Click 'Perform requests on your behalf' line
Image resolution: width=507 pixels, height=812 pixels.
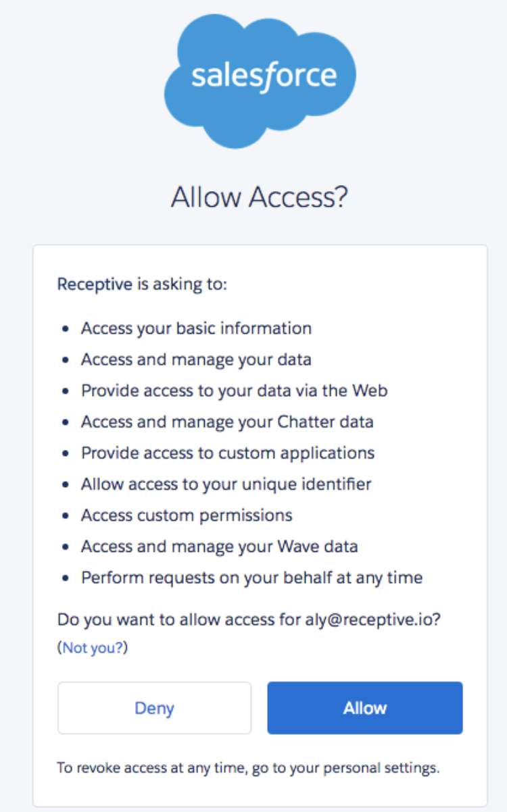(x=251, y=578)
